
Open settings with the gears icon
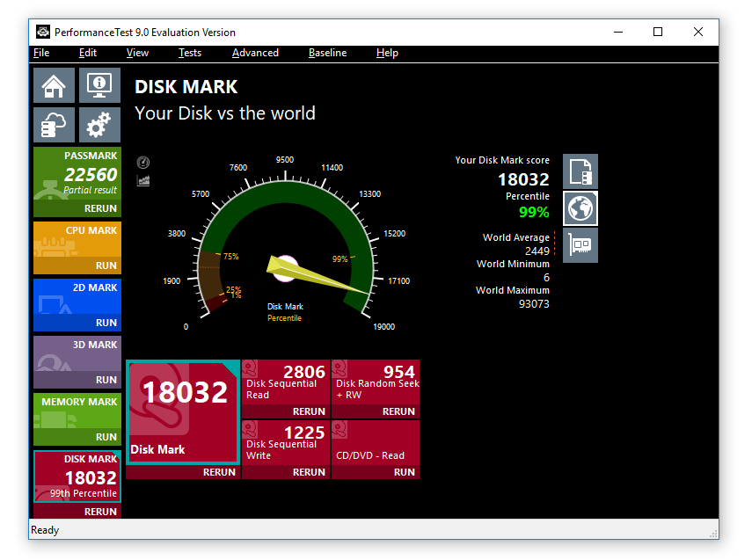tap(99, 125)
